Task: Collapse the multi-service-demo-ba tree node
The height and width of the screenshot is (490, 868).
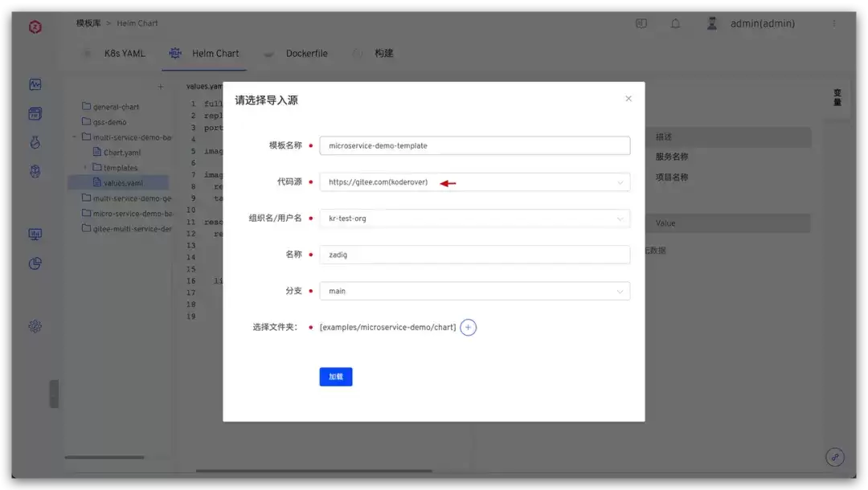Action: 74,137
